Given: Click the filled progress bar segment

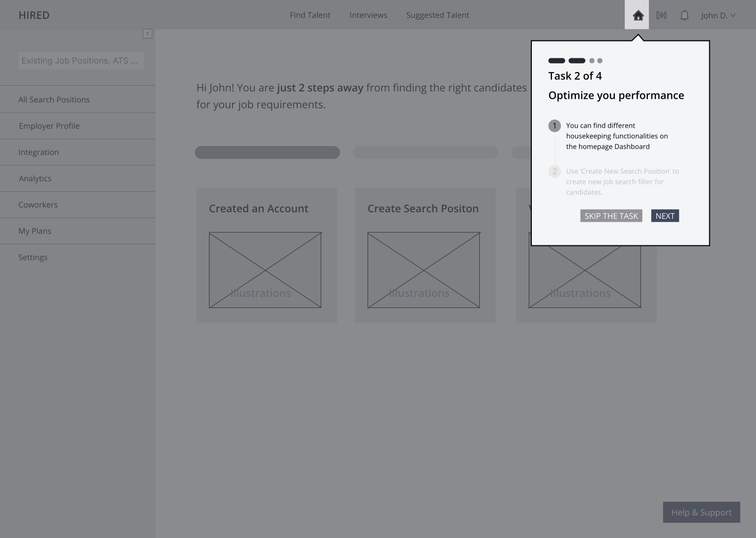Looking at the screenshot, I should (267, 152).
